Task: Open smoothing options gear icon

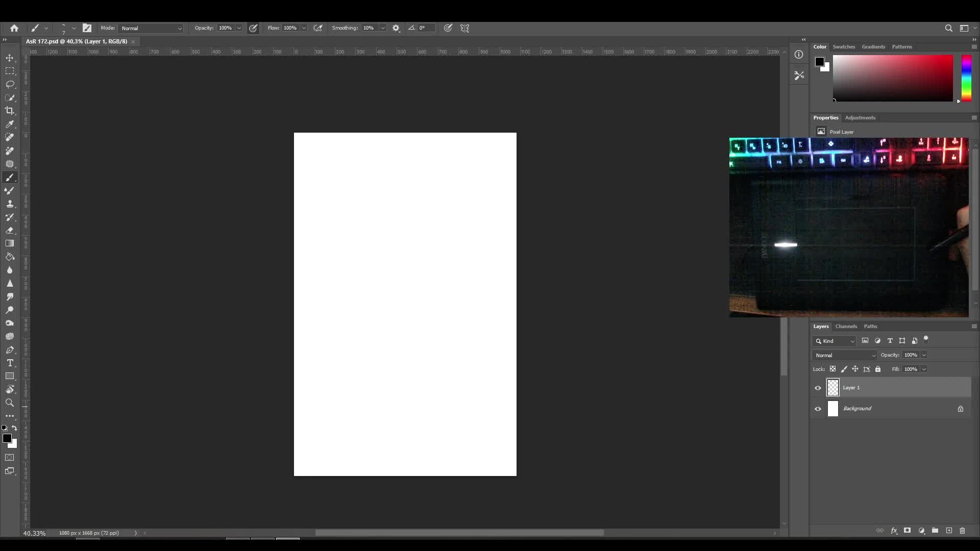Action: coord(396,28)
